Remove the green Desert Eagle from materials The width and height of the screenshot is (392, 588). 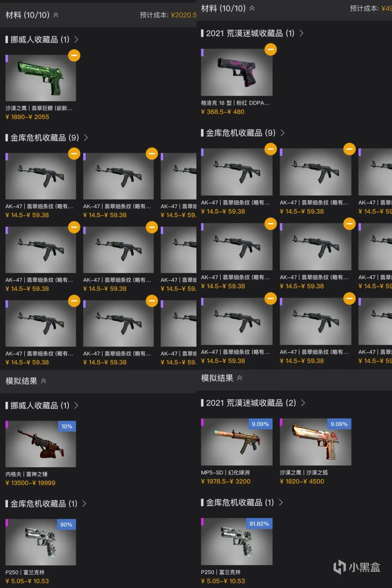click(74, 55)
